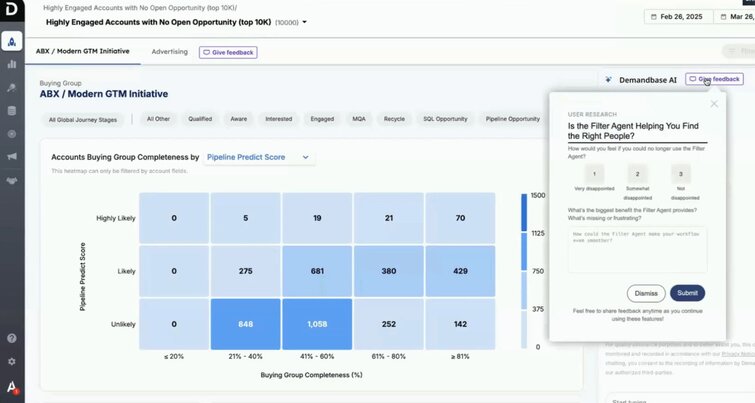The image size is (755, 403).
Task: Select the MQA journey stage filter
Action: tap(358, 119)
